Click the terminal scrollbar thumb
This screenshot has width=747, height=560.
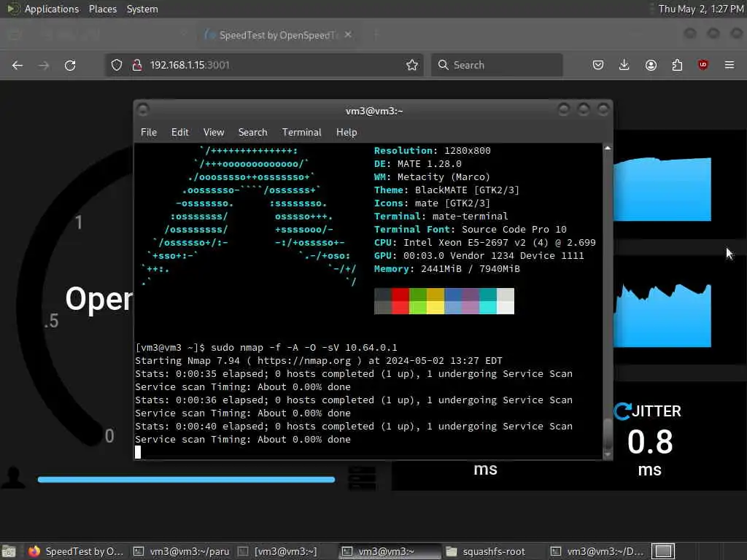coord(608,434)
